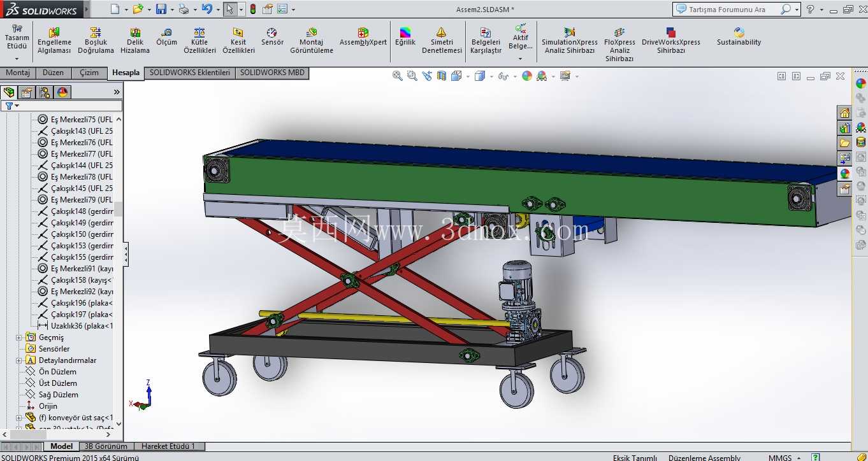This screenshot has height=461, width=868.
Task: Open the Save dropdown arrow
Action: tap(172, 10)
